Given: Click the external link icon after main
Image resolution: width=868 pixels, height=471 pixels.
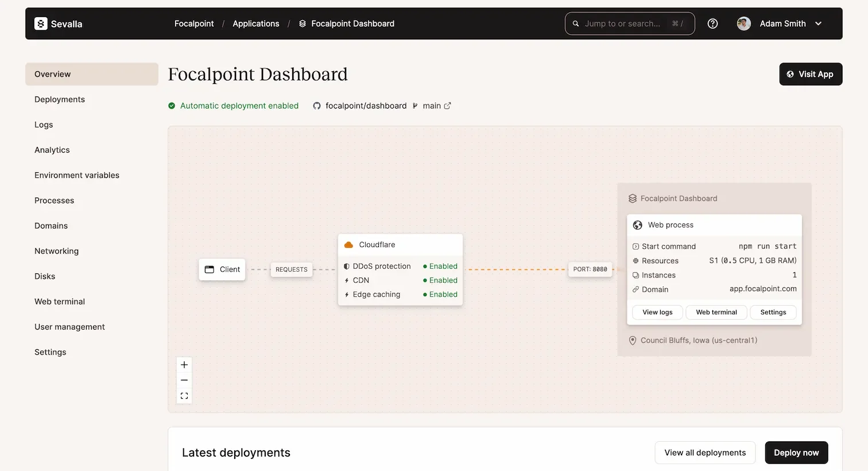Looking at the screenshot, I should [448, 106].
